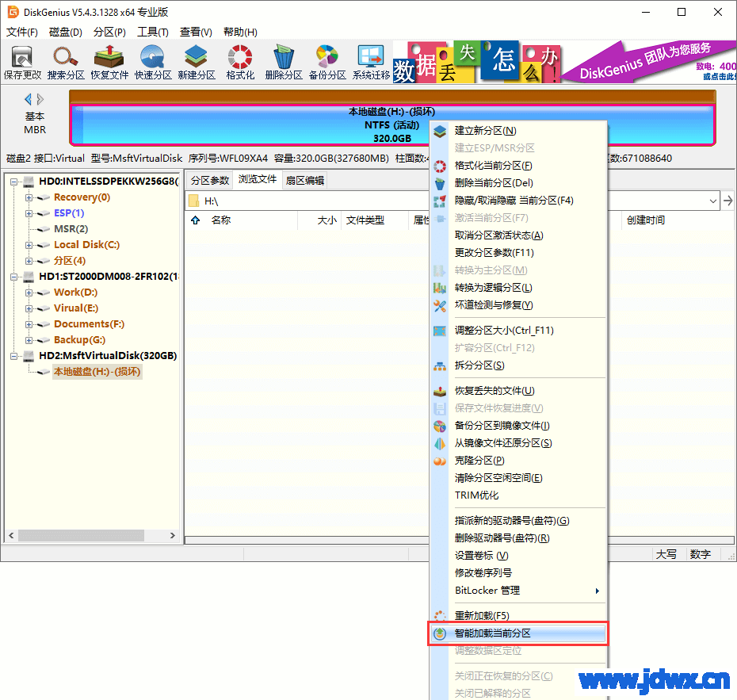
Task: Launch the 系统迁移 toolbar tool
Action: pos(371,63)
